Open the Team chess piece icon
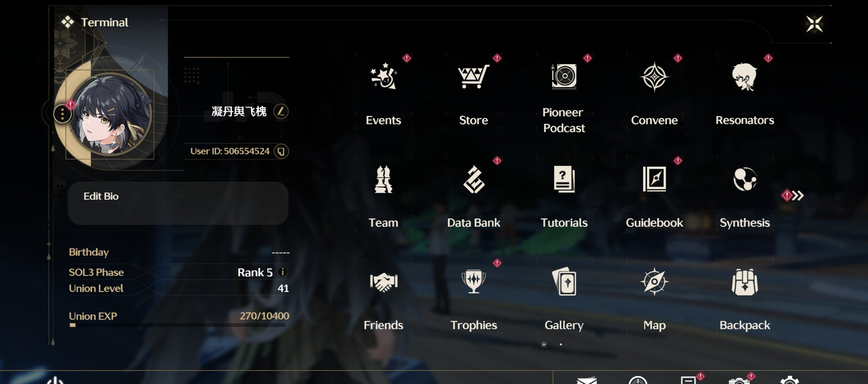The image size is (868, 384). pyautogui.click(x=383, y=179)
